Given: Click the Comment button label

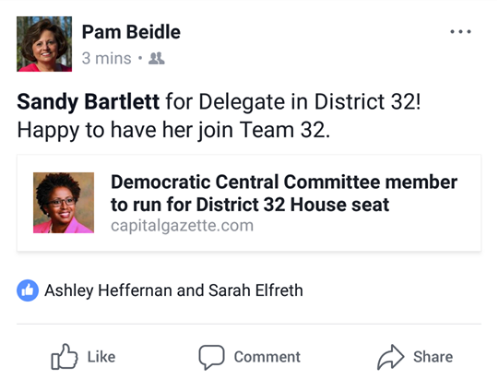Looking at the screenshot, I should pyautogui.click(x=267, y=357).
